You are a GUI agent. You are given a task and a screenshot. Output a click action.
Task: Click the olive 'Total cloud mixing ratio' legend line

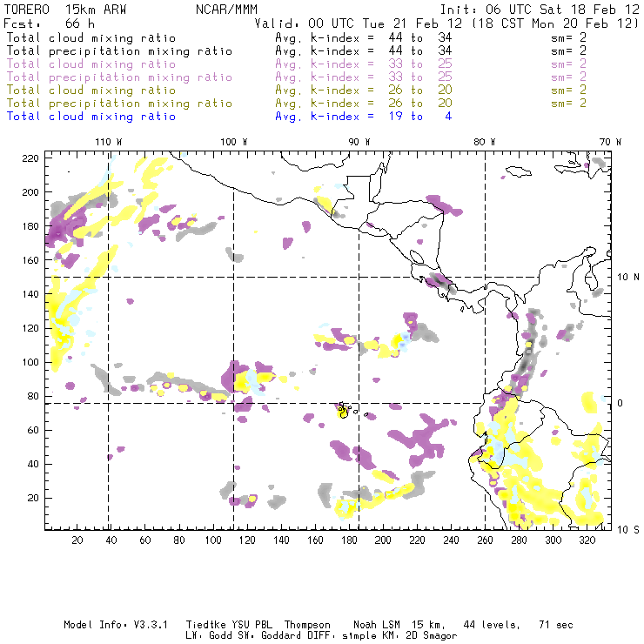91,90
